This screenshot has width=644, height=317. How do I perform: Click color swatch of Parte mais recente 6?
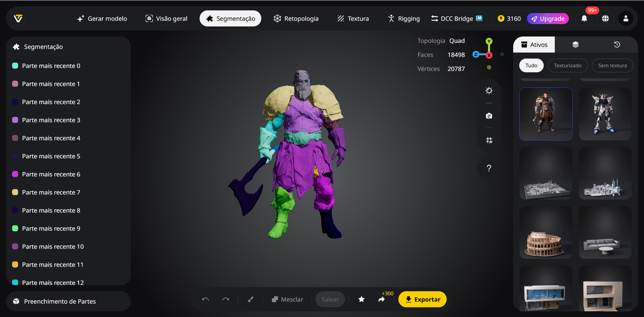pos(15,174)
